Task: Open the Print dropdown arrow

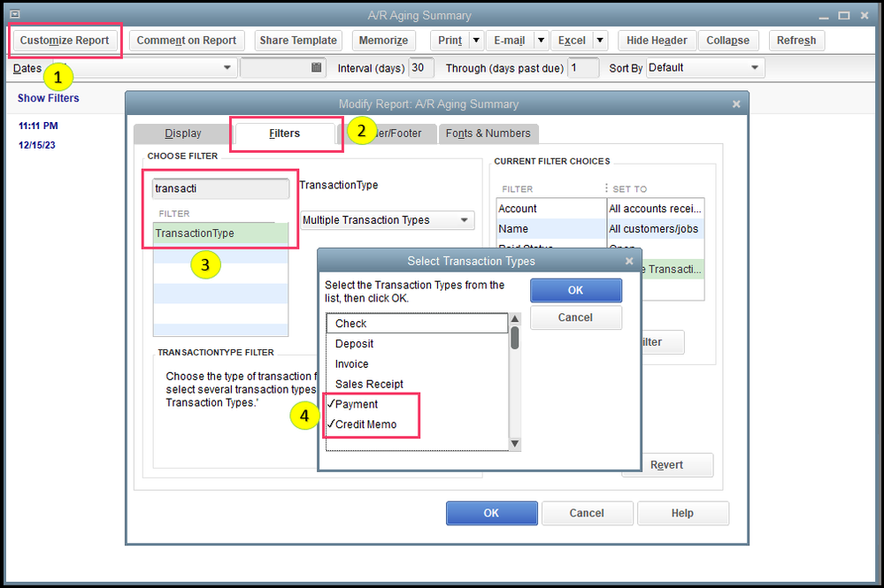Action: [476, 41]
